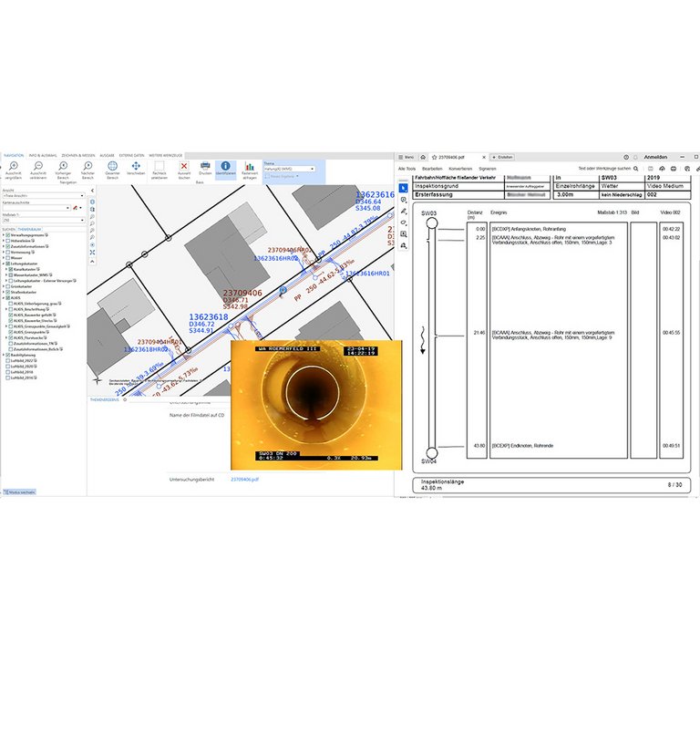Click the home icon in PDF viewer

pos(423,157)
